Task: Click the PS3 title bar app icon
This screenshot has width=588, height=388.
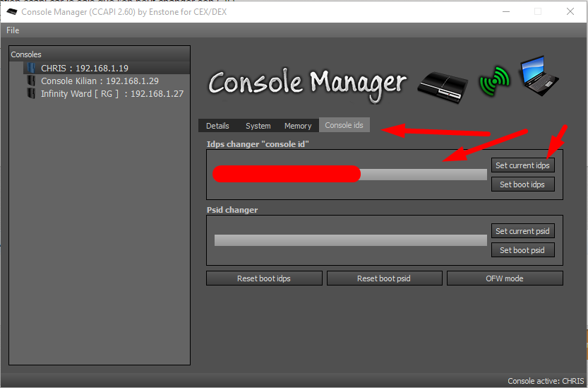Action: tap(11, 11)
